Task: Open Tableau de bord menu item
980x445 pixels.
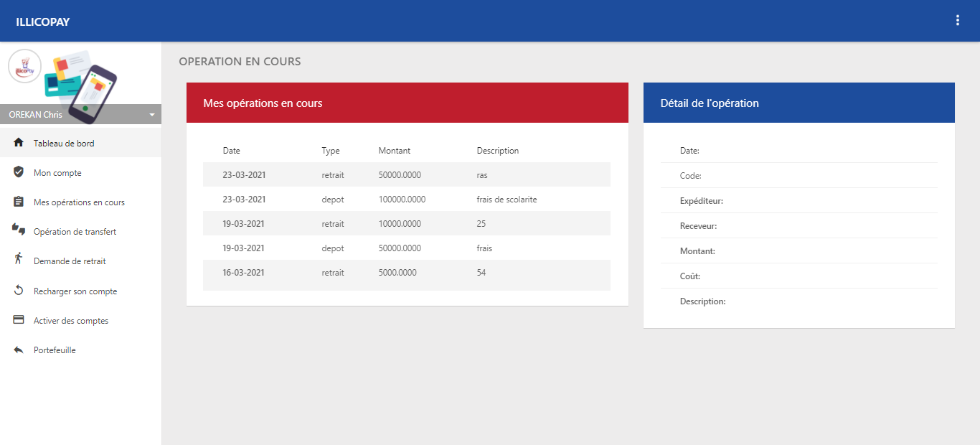Action: (80, 143)
